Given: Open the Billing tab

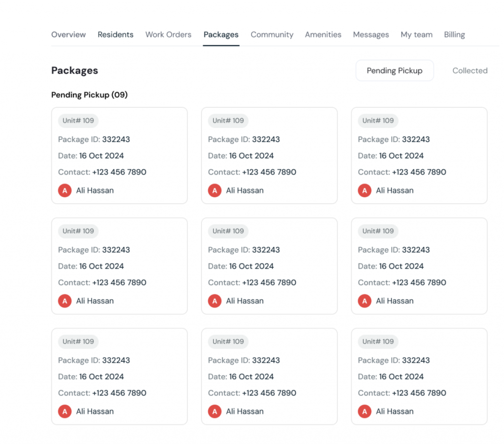Looking at the screenshot, I should (x=454, y=34).
